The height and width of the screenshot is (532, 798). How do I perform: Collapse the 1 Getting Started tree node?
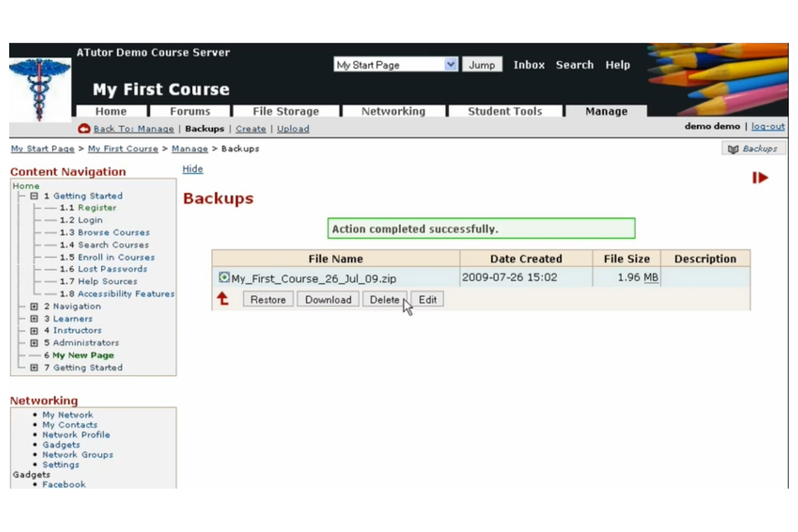34,196
